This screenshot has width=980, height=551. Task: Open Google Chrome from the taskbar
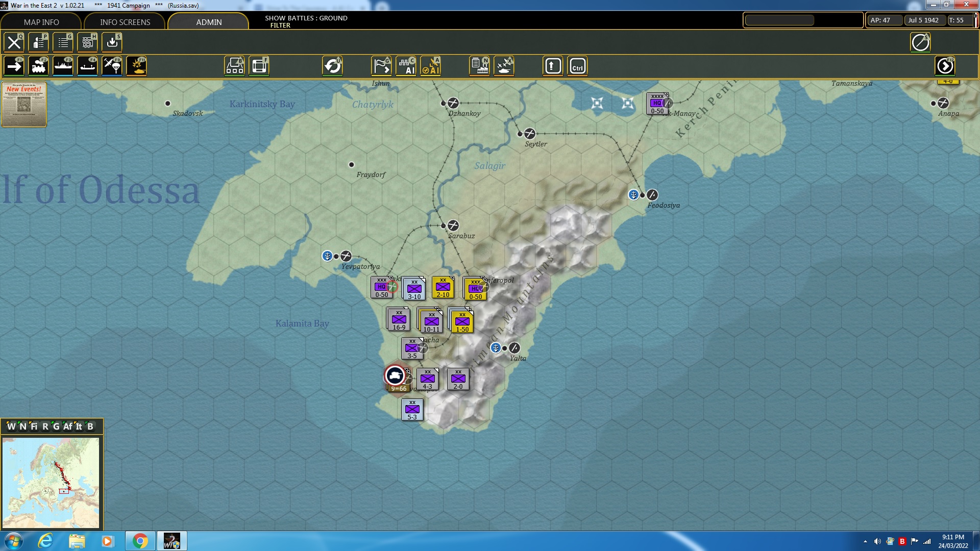coord(140,541)
